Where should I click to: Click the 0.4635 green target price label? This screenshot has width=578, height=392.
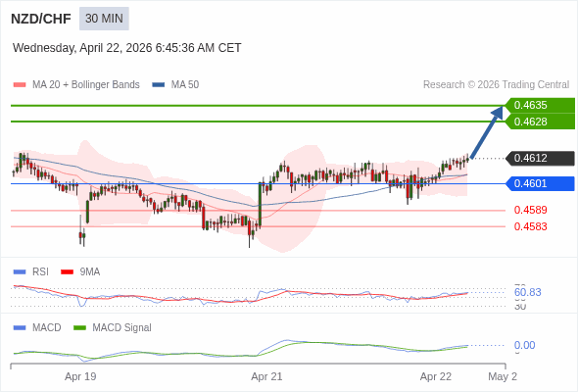540,105
